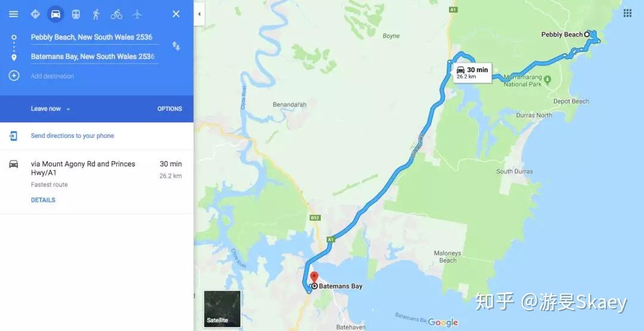This screenshot has height=331, width=644.
Task: Open route DETAILS
Action: click(43, 200)
